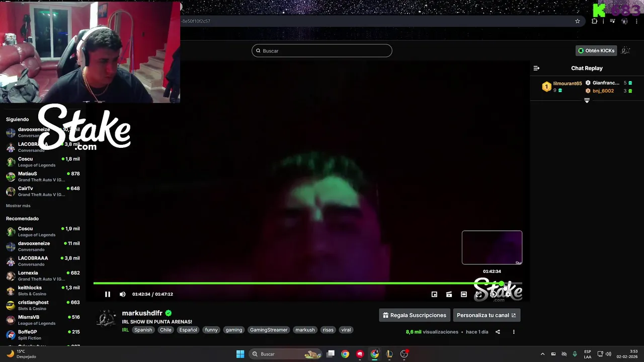Open the markushdlfr channel name link
Image resolution: width=644 pixels, height=362 pixels.
coord(142,313)
